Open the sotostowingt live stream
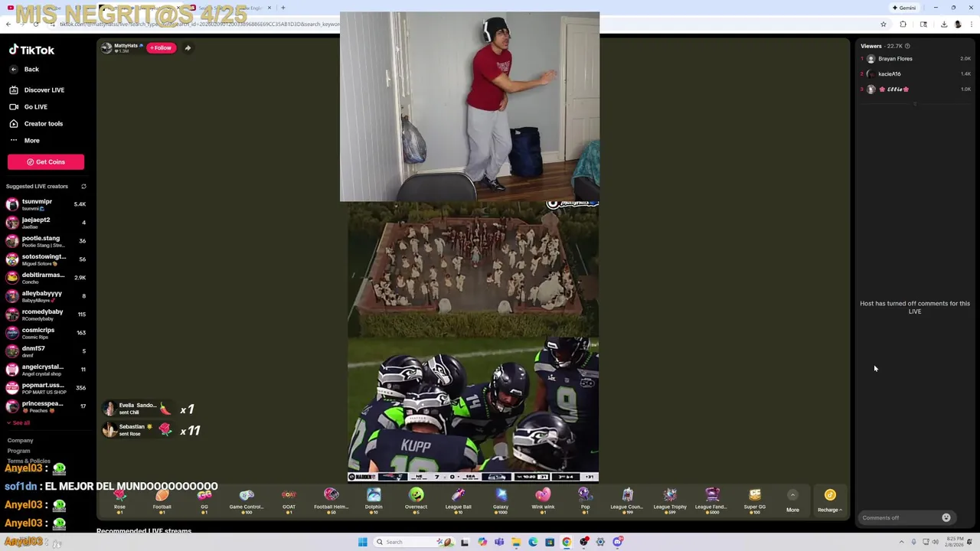The width and height of the screenshot is (980, 551). click(46, 259)
